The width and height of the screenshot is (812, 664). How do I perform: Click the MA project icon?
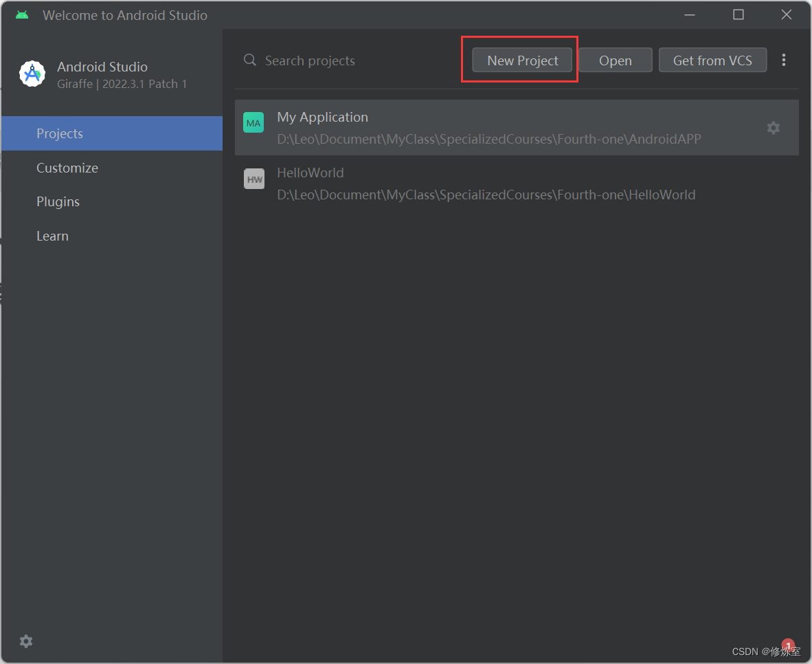tap(253, 123)
